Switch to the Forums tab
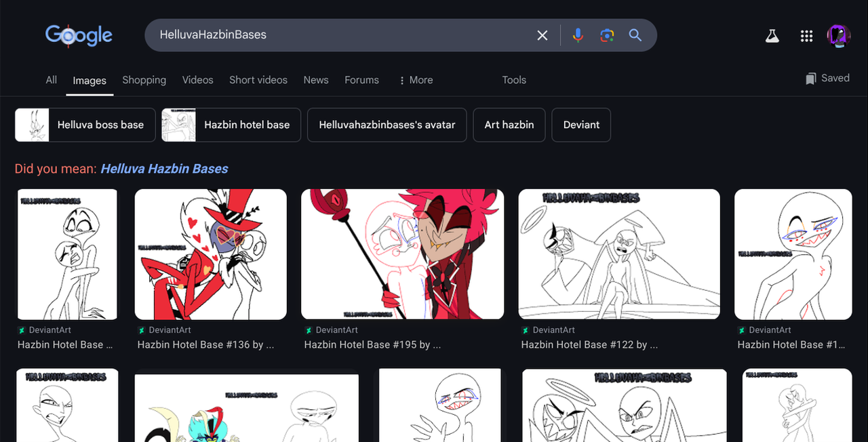 (361, 80)
